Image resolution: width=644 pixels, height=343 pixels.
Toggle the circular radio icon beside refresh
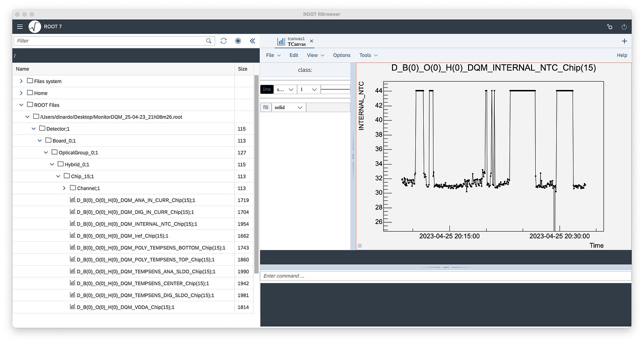click(238, 41)
